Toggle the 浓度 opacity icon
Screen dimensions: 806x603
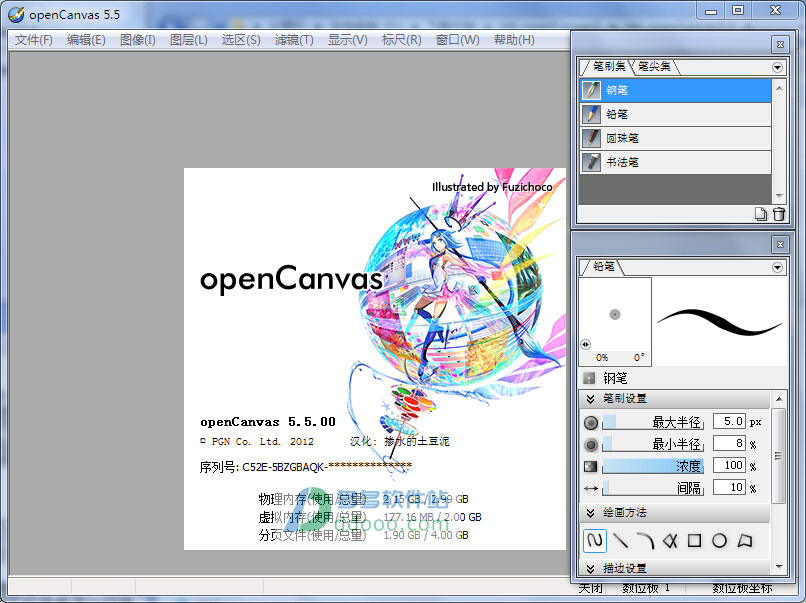[591, 466]
